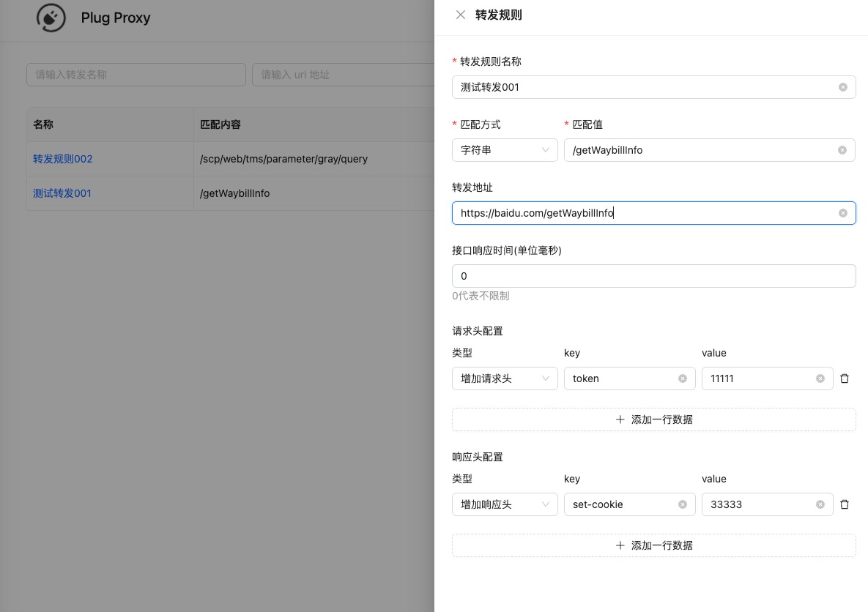The width and height of the screenshot is (868, 612).
Task: Focus the 匹配值 input with /getWaybillInfo
Action: click(x=710, y=151)
